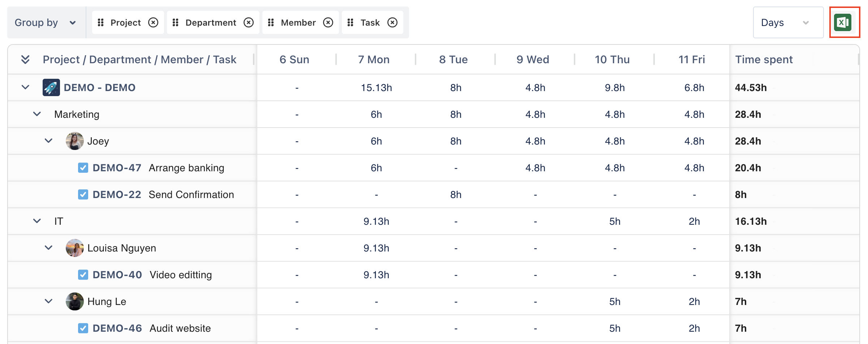This screenshot has height=344, width=868.
Task: Click Joey's avatar picture
Action: pos(74,141)
